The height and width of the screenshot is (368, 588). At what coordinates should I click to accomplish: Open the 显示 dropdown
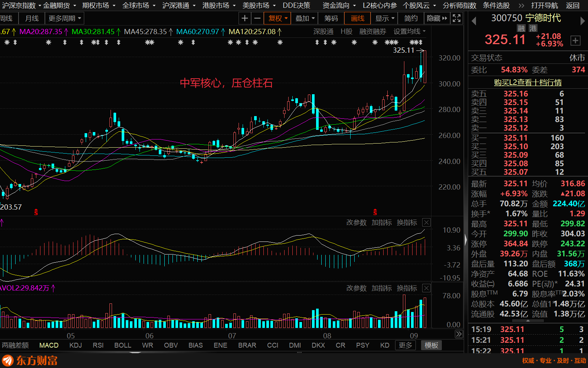385,18
